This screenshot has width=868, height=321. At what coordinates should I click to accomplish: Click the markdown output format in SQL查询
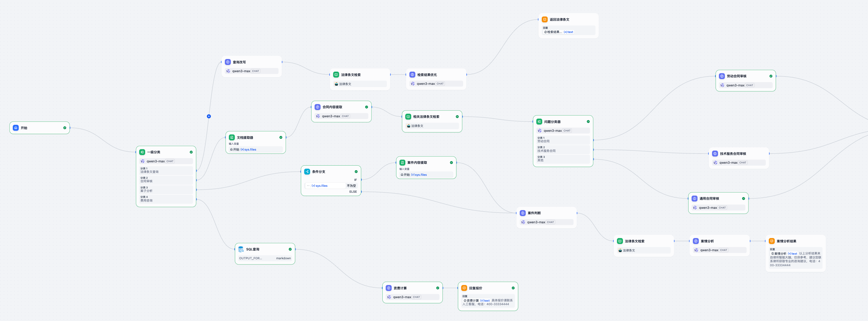(284, 258)
